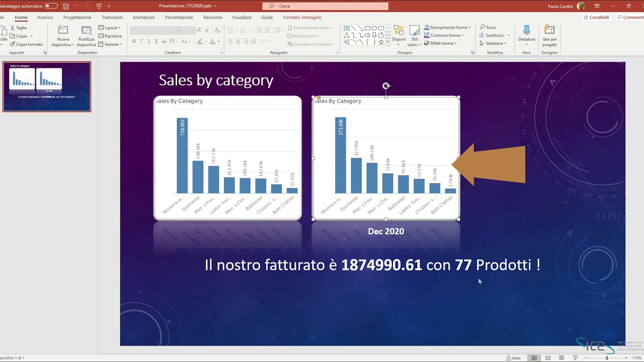The height and width of the screenshot is (362, 644).
Task: Click Nuova diapositiva icon
Action: [x=63, y=31]
